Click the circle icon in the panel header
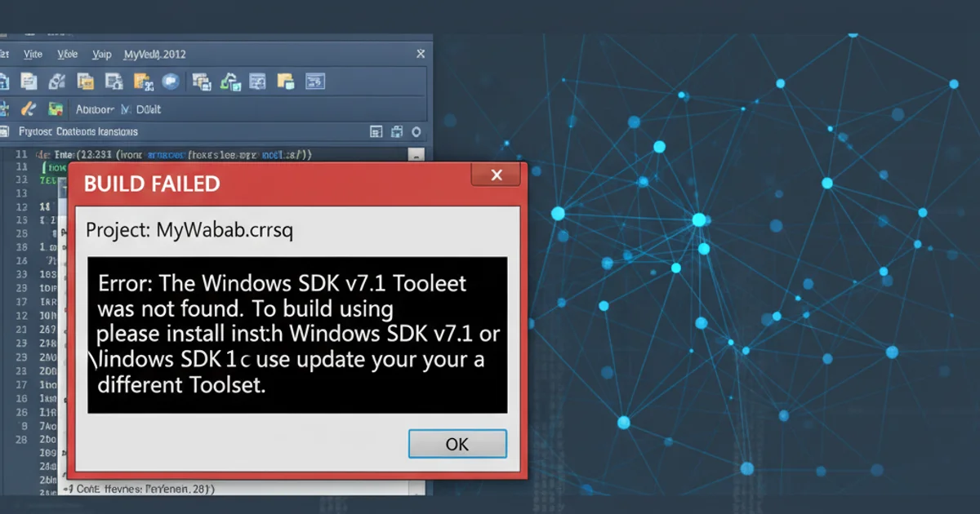 pyautogui.click(x=416, y=131)
